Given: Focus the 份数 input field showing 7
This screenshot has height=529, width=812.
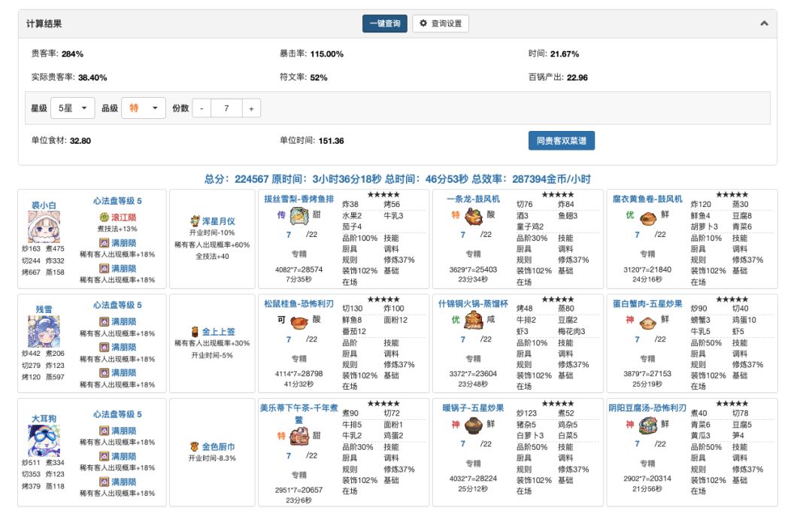Looking at the screenshot, I should click(226, 108).
